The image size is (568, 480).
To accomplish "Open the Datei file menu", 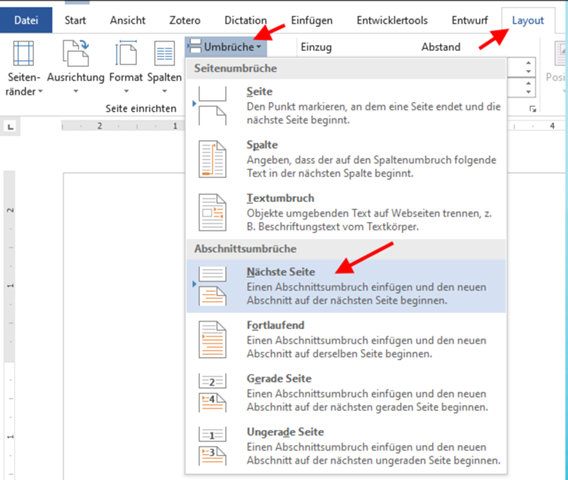I will tap(26, 20).
